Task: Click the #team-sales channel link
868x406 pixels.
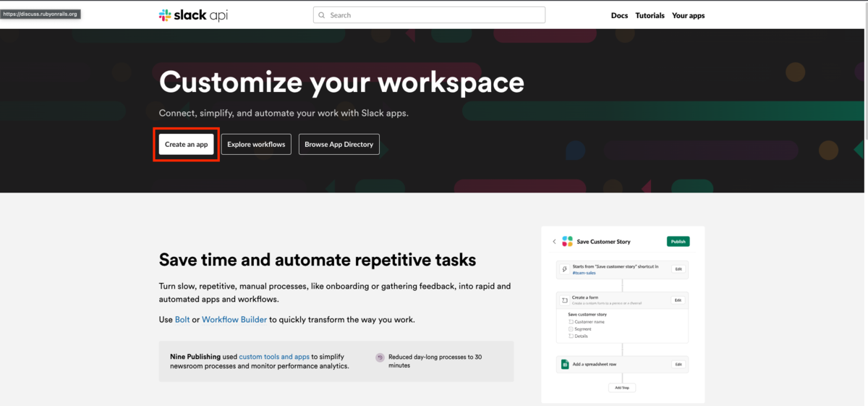Action: click(x=584, y=272)
